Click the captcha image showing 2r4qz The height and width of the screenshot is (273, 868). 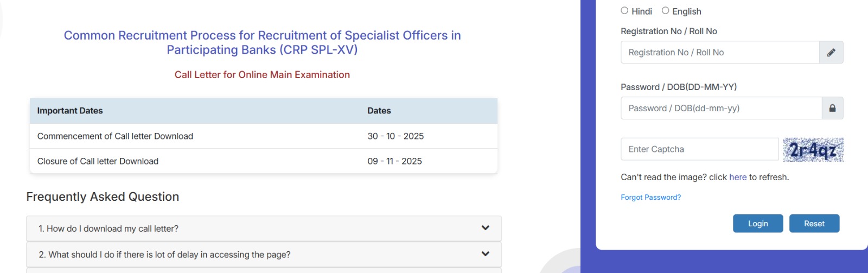click(x=813, y=150)
